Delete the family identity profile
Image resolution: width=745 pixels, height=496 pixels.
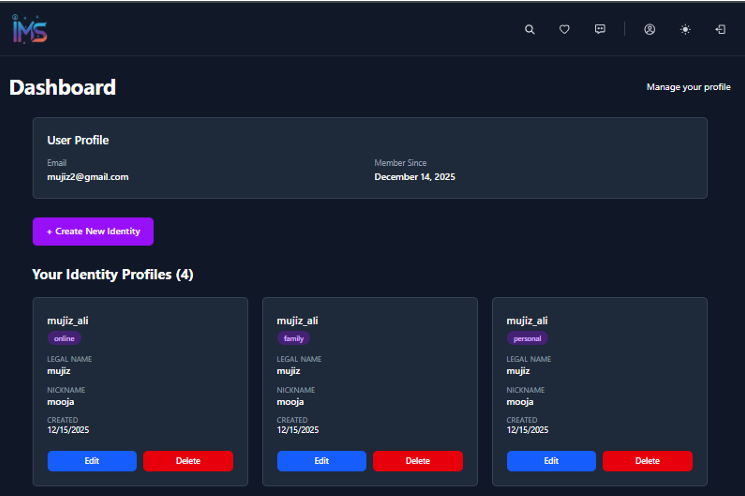click(x=418, y=461)
